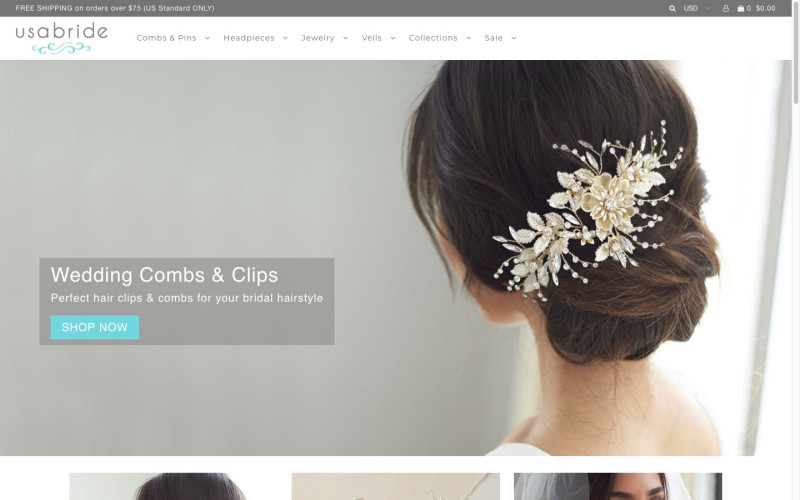Click the usabride logo
The image size is (800, 500).
point(62,38)
